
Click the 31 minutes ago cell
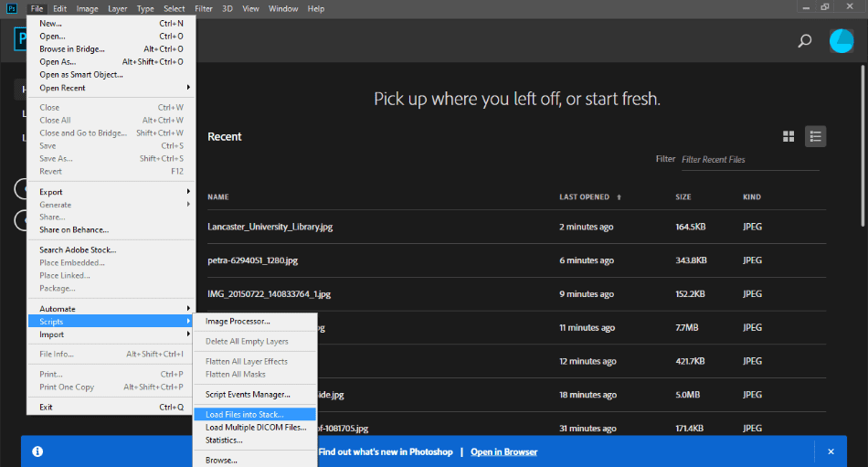pyautogui.click(x=587, y=429)
